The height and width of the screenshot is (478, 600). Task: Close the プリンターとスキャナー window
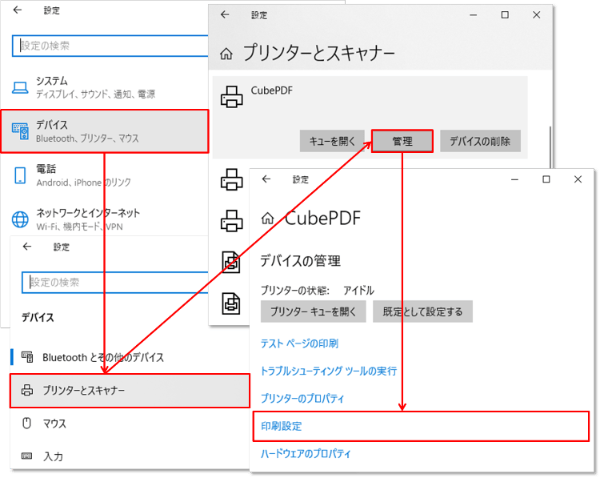click(x=536, y=15)
